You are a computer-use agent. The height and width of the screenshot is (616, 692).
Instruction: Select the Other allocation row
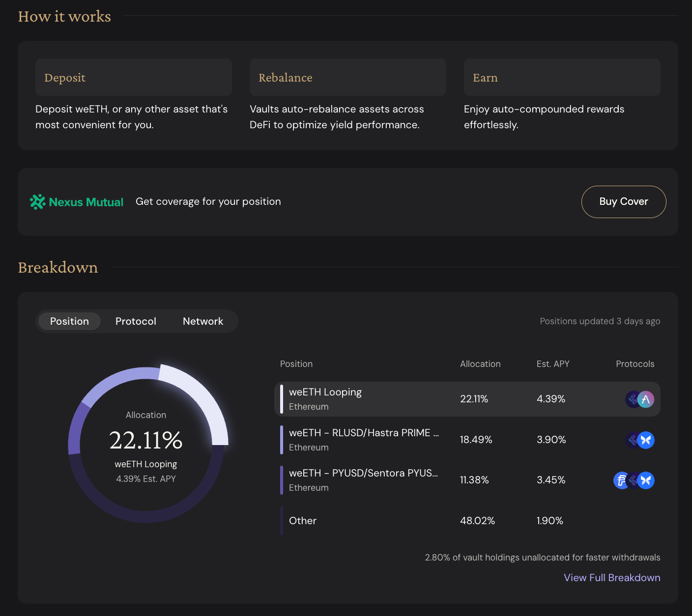(x=467, y=521)
